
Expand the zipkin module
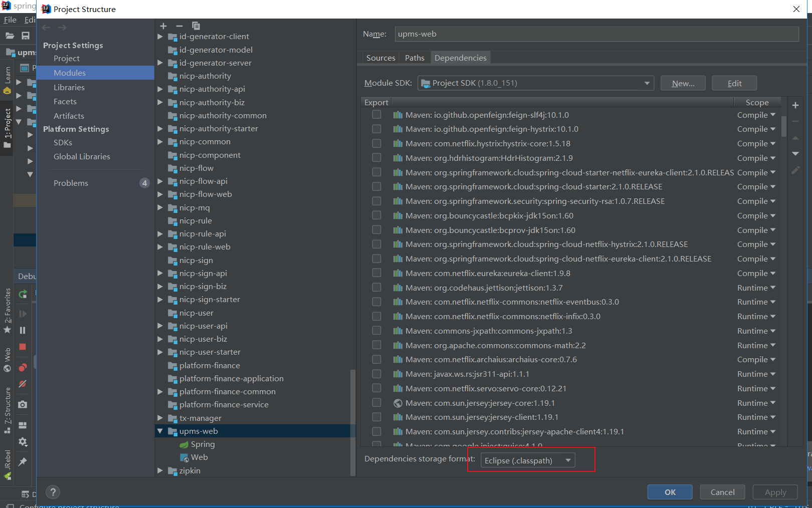point(160,470)
